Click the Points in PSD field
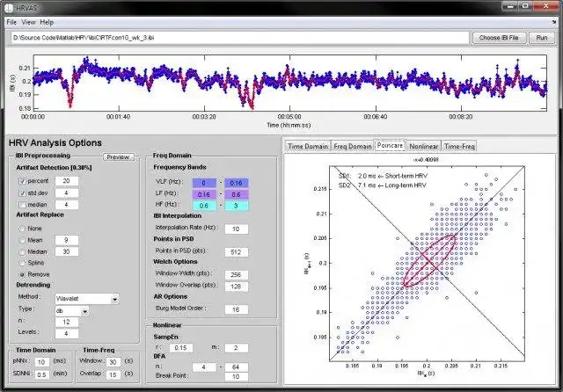The image size is (563, 392). click(x=237, y=252)
